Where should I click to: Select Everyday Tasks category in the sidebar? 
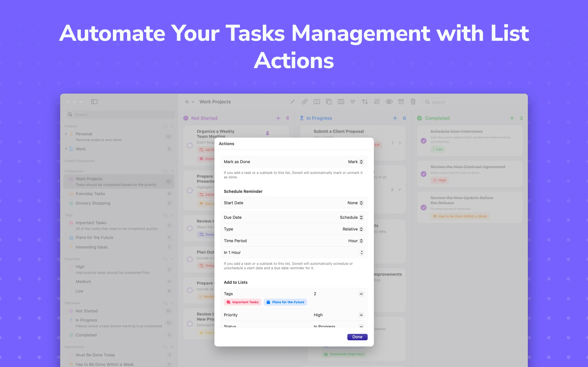click(90, 194)
